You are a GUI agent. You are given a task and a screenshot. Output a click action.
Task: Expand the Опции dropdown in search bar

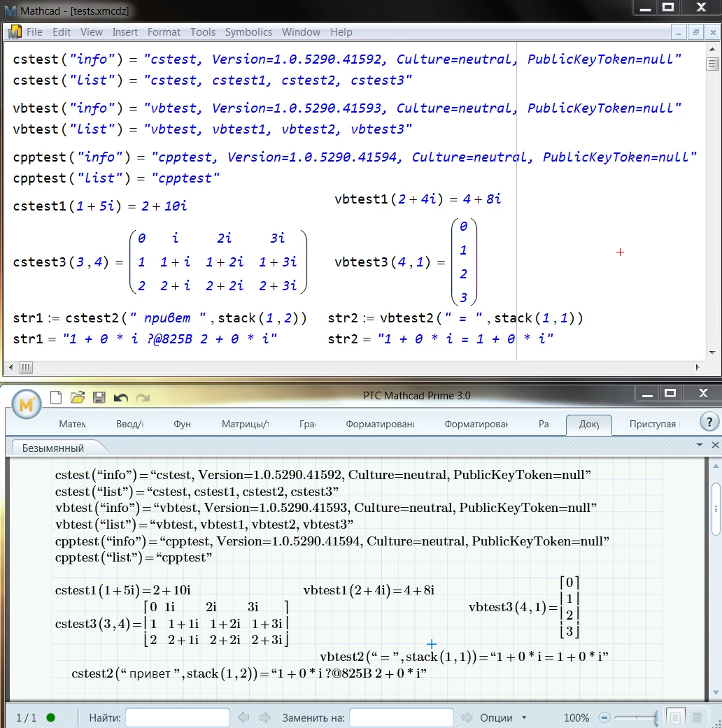point(525,718)
